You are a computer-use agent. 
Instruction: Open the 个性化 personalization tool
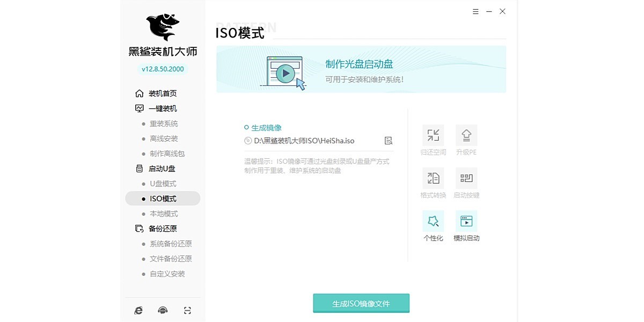click(x=433, y=221)
